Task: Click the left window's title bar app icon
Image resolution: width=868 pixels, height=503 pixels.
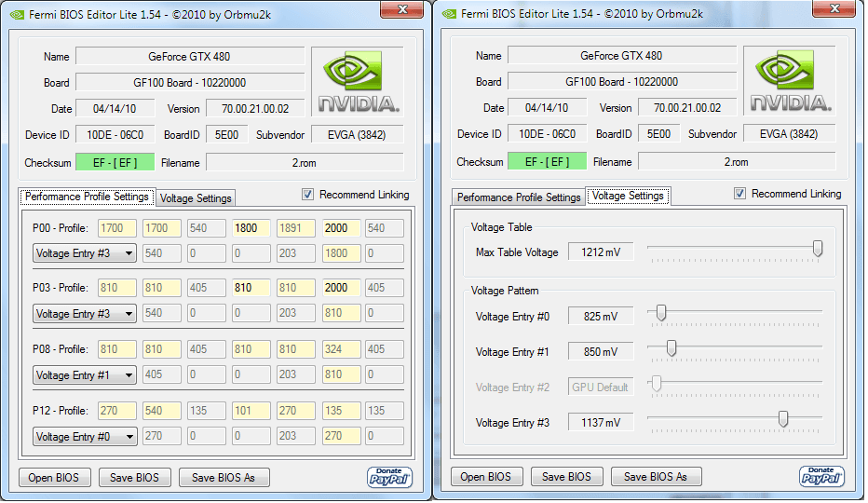Action: pos(18,15)
